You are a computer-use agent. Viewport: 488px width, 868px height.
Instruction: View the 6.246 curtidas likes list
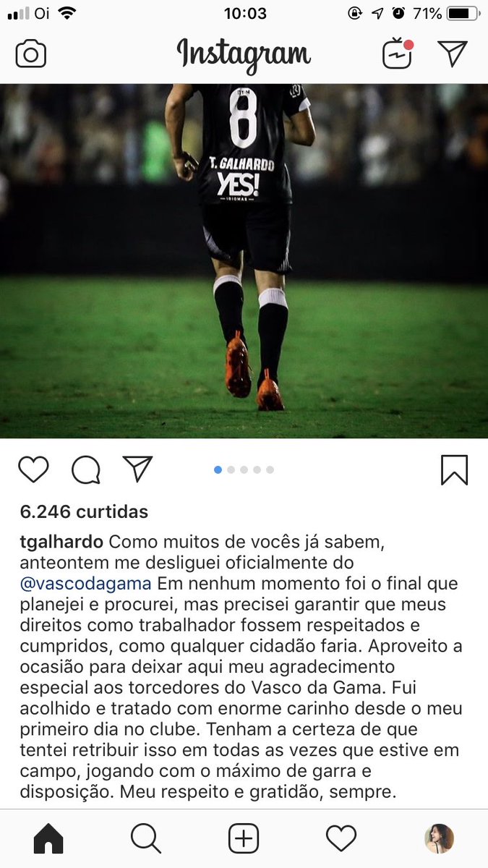click(84, 511)
